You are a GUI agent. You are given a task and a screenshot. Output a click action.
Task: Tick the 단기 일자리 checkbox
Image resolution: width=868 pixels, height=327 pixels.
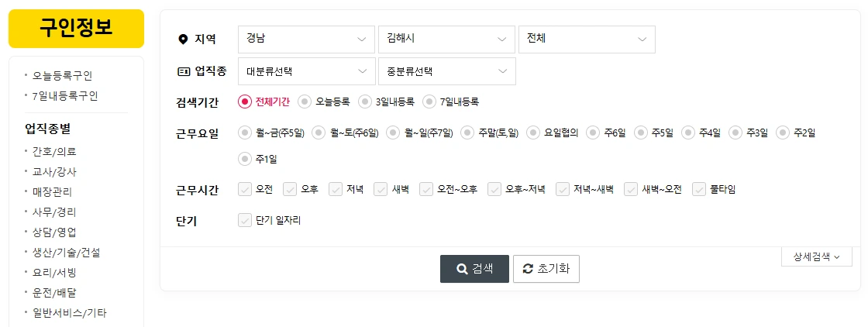point(245,220)
